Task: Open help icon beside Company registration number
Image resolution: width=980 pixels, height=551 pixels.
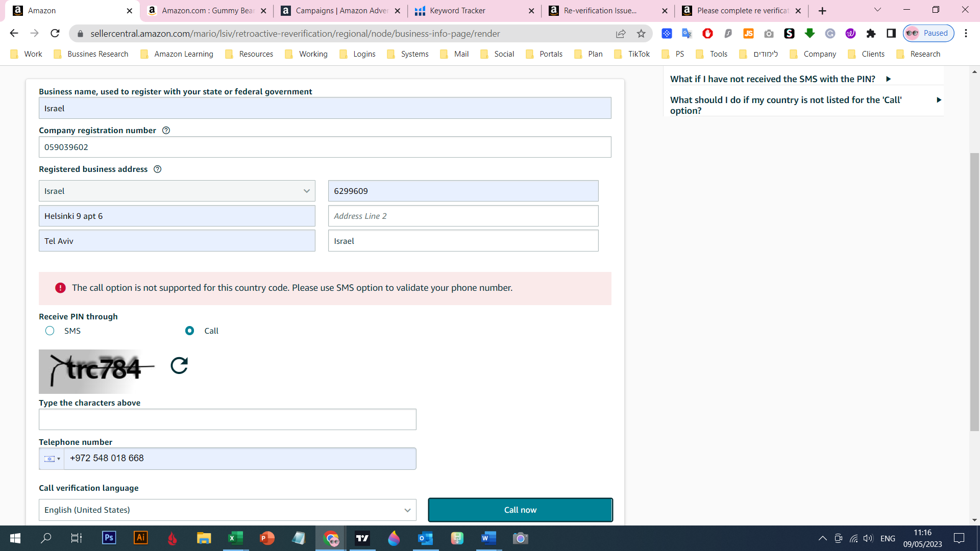Action: (166, 130)
